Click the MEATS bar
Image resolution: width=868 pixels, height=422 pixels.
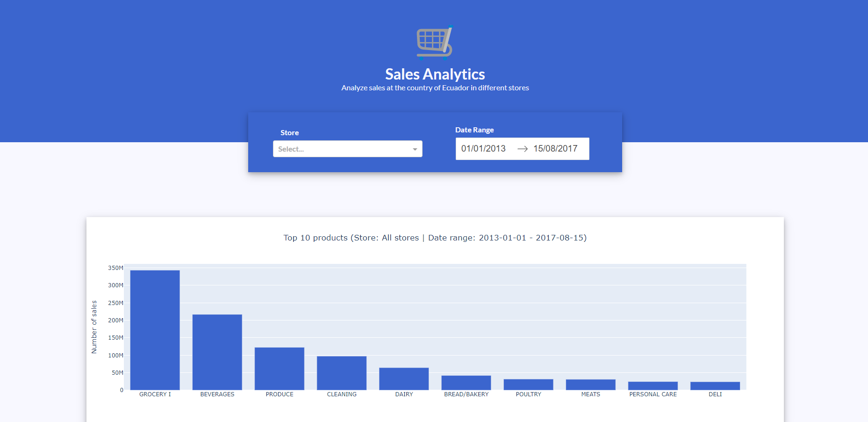pyautogui.click(x=591, y=384)
